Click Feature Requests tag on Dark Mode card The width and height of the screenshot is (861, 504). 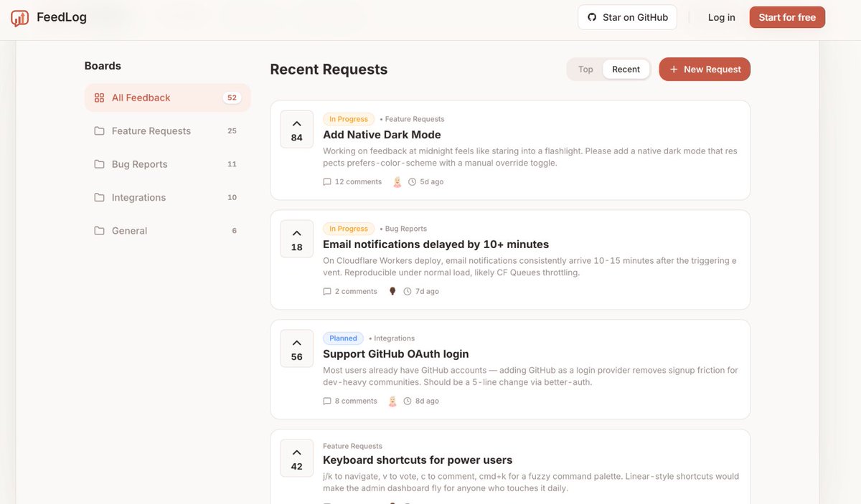[415, 119]
